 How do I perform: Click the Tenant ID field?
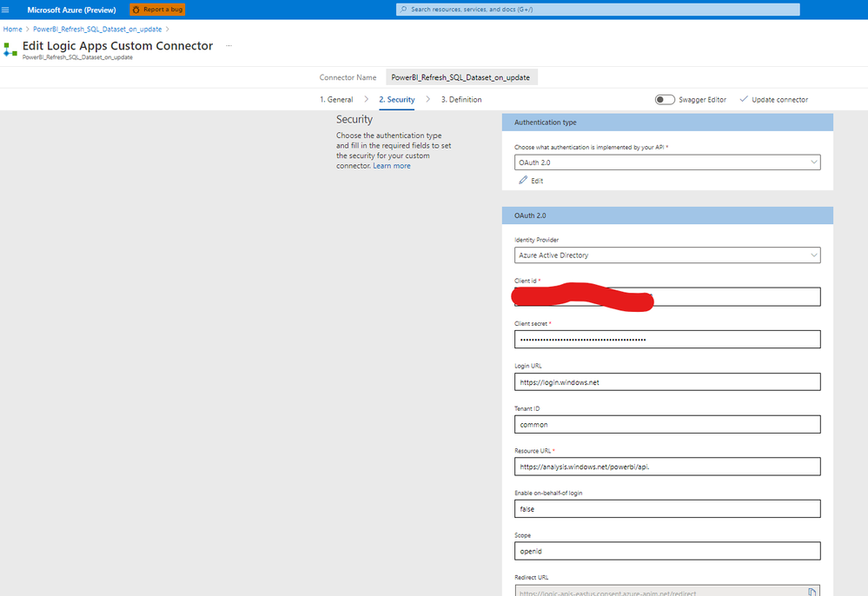[667, 425]
